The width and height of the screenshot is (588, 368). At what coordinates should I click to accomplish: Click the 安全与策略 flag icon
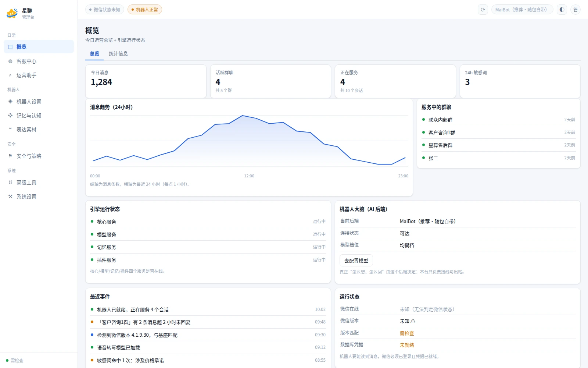[x=10, y=156]
